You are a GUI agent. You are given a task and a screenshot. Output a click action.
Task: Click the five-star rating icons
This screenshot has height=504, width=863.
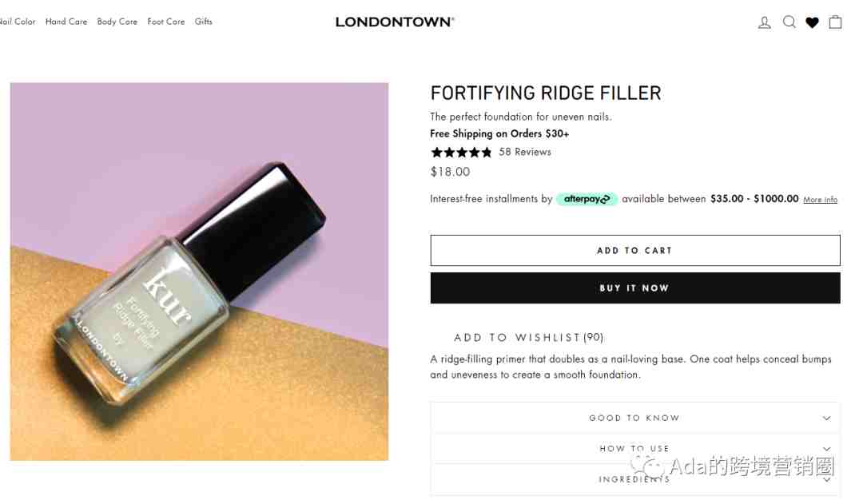(461, 153)
